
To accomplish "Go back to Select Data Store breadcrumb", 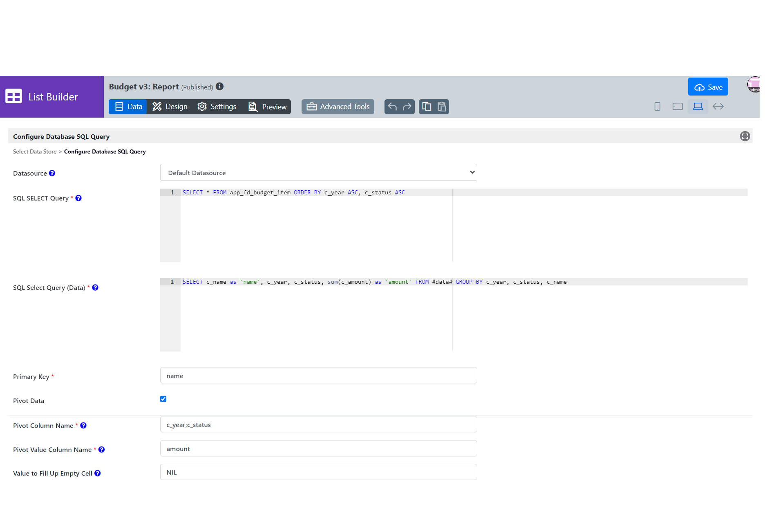I will click(x=35, y=151).
